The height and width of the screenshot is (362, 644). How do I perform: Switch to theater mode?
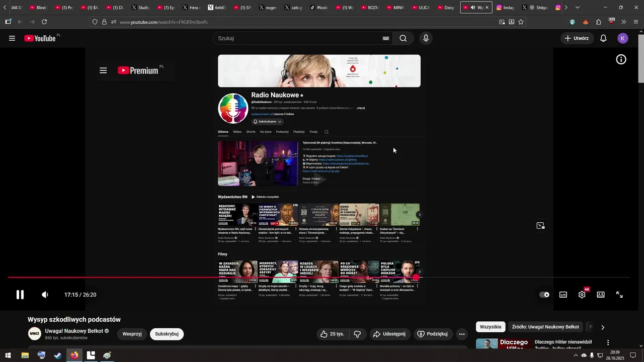pyautogui.click(x=601, y=295)
